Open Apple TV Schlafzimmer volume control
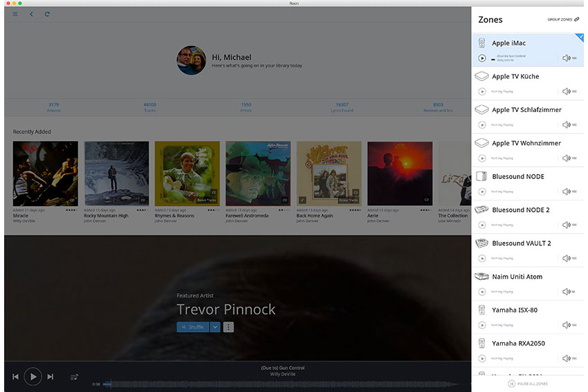Viewport: 588px width, 392px height. [x=567, y=125]
